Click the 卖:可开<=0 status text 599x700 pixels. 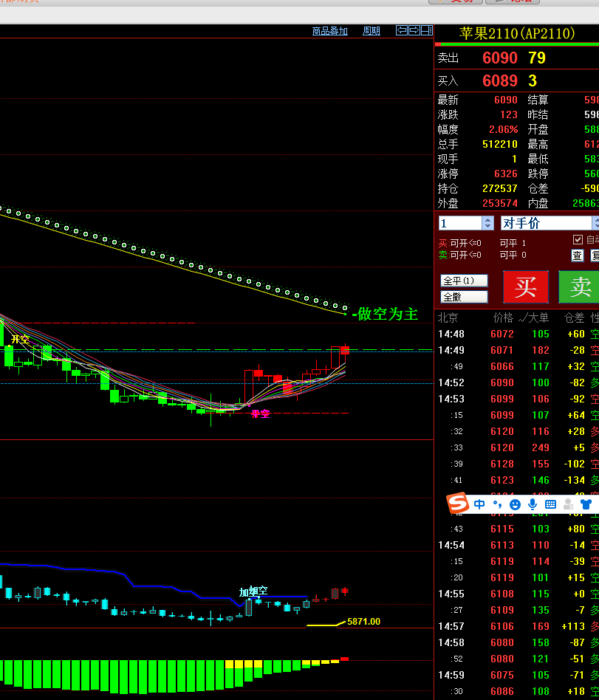coord(460,255)
